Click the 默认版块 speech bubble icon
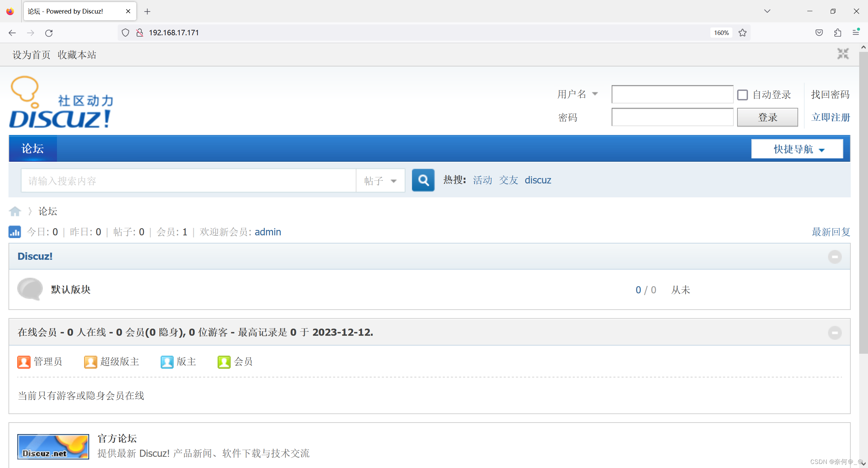The height and width of the screenshot is (468, 868). point(29,289)
